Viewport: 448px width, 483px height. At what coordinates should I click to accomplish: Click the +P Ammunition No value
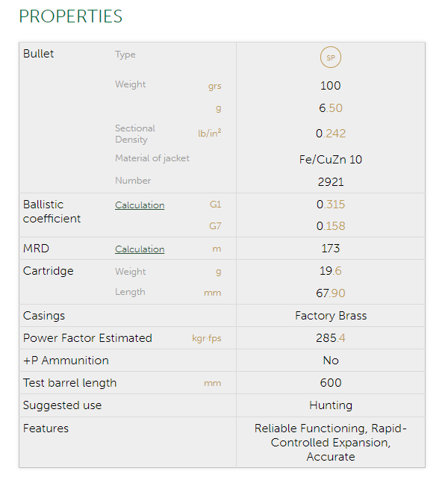(x=330, y=361)
